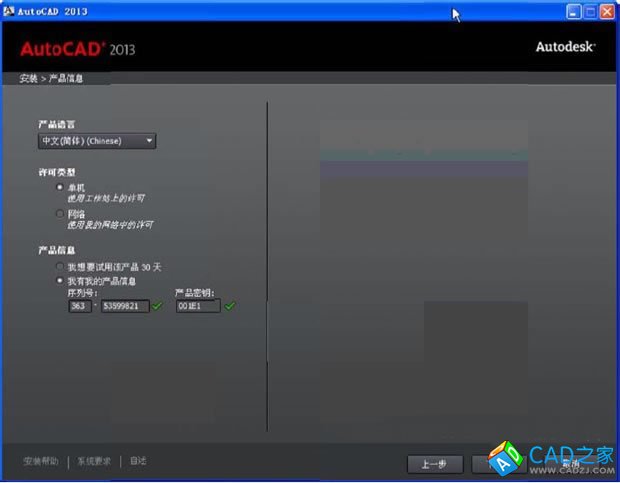The width and height of the screenshot is (620, 483).
Task: Click the 安装 > 产品信息 breadcrumb tab
Action: pyautogui.click(x=52, y=78)
